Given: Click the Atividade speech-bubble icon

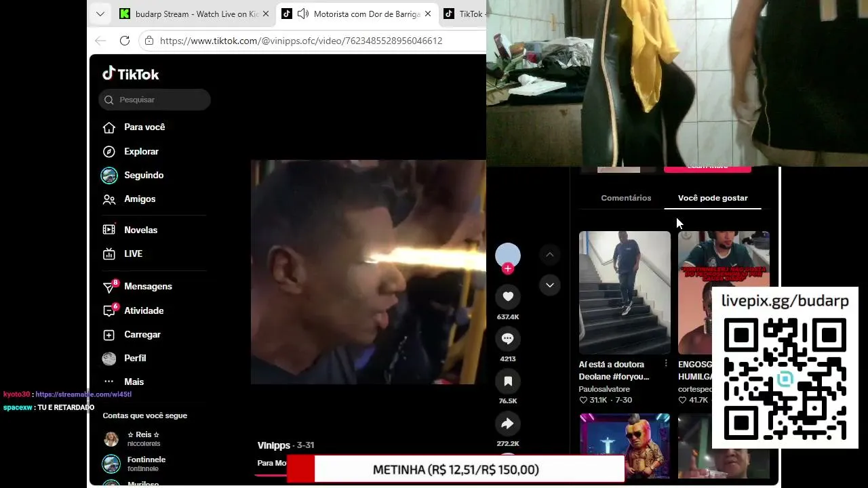Looking at the screenshot, I should click(108, 310).
